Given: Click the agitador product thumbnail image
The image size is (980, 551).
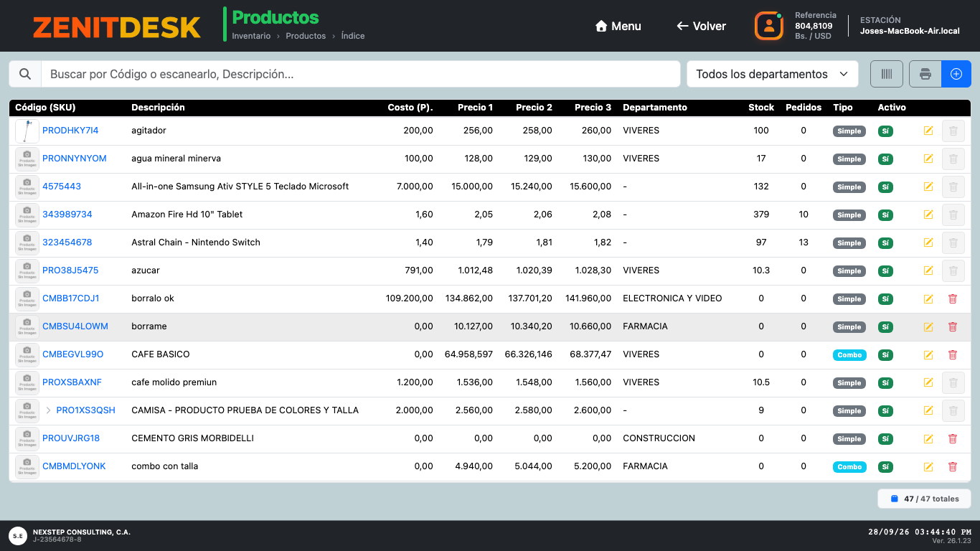Looking at the screenshot, I should pos(27,131).
